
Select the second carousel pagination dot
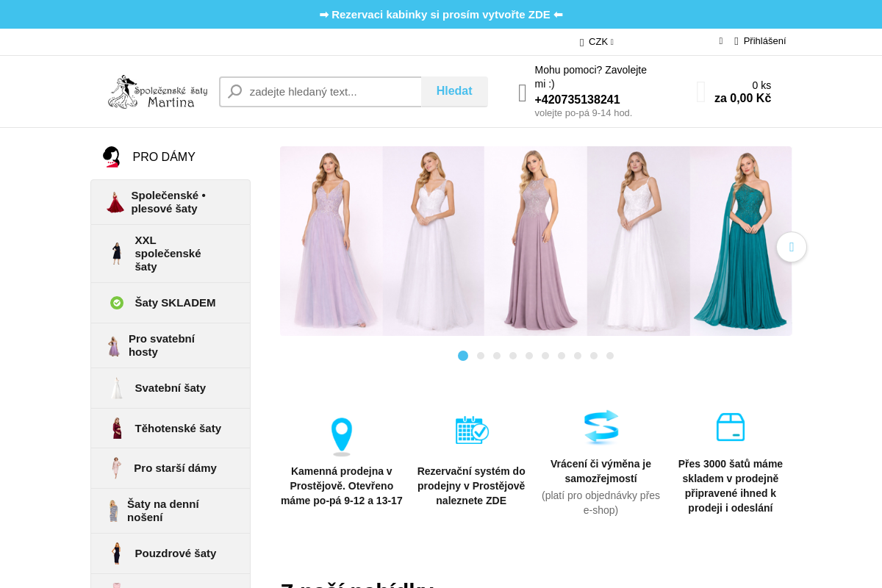pos(481,356)
